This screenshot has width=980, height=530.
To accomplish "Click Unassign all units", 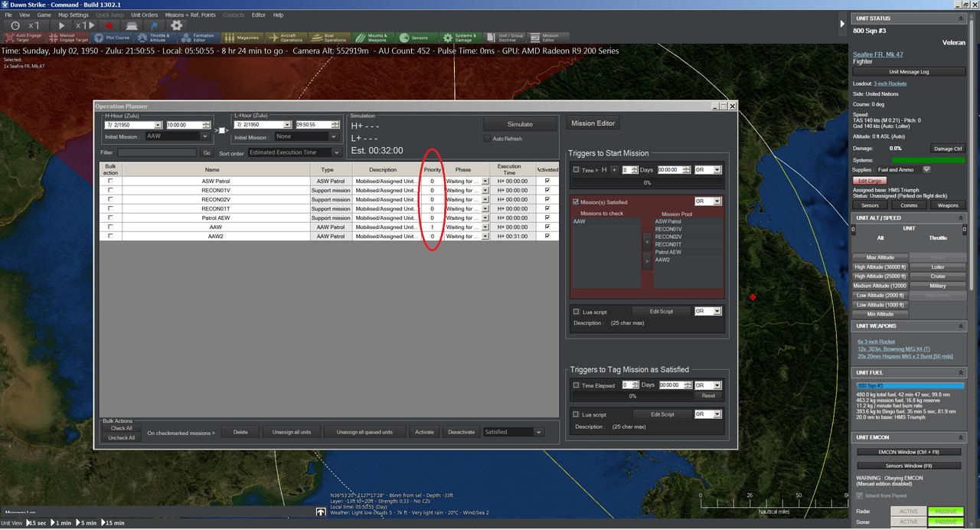I will 292,432.
